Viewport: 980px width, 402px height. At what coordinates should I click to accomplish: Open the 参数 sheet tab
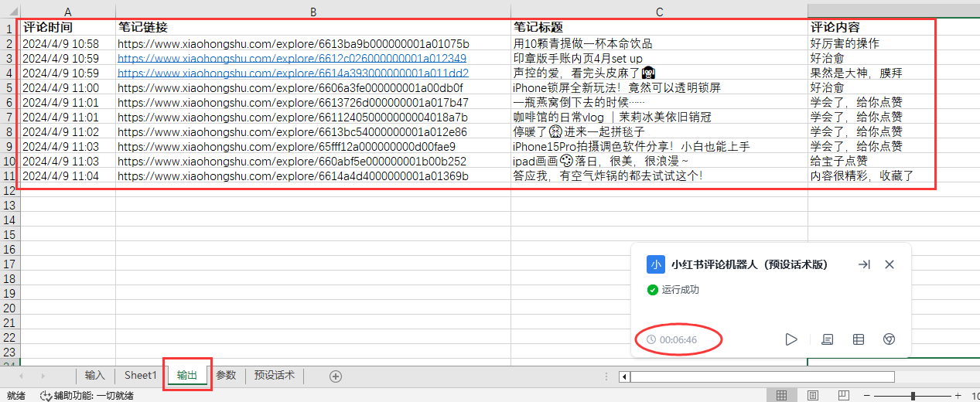point(225,376)
